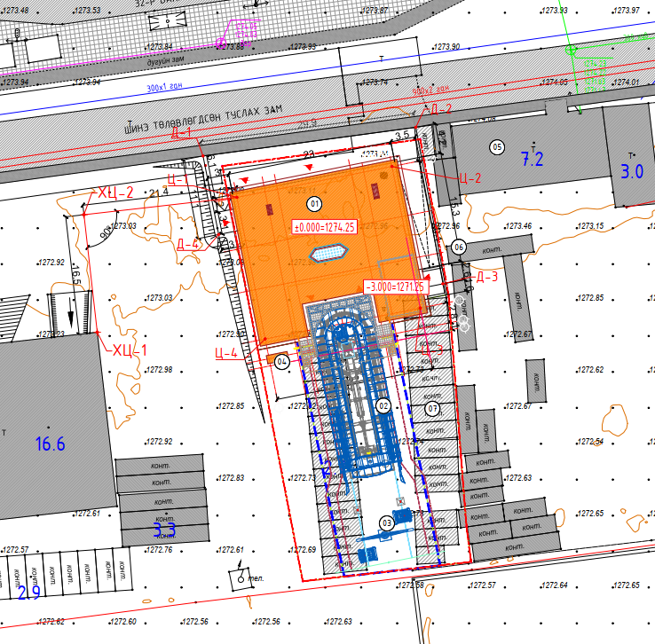Select the blue 3.3 number on containers
Viewport: 655px width, 644px height.
tap(165, 530)
